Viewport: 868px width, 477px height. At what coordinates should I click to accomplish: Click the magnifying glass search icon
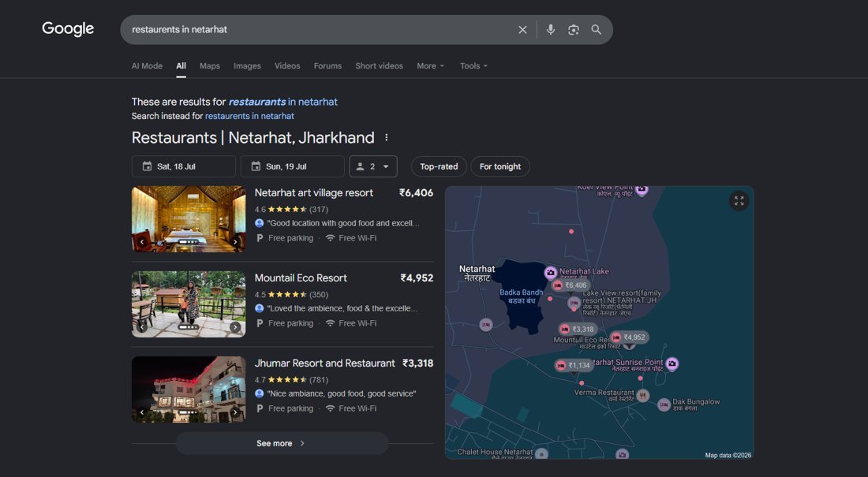point(597,30)
